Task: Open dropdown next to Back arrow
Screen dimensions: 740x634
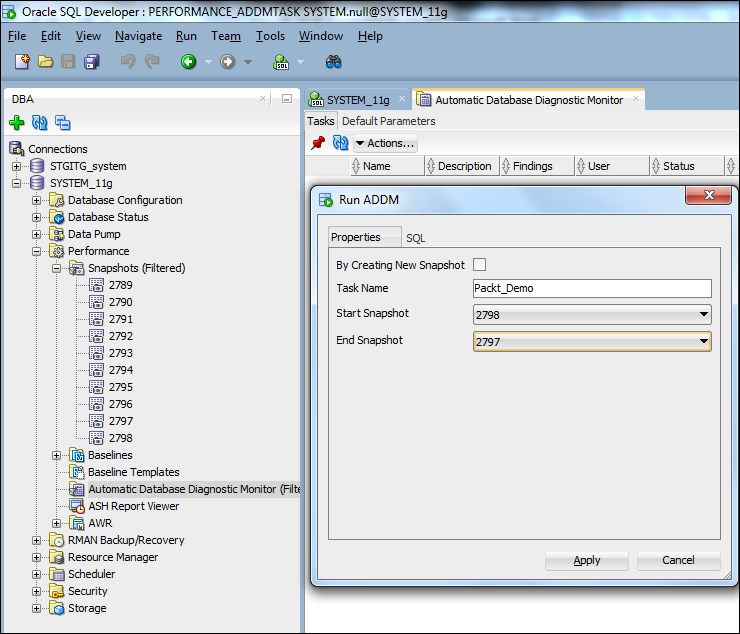Action: [208, 62]
